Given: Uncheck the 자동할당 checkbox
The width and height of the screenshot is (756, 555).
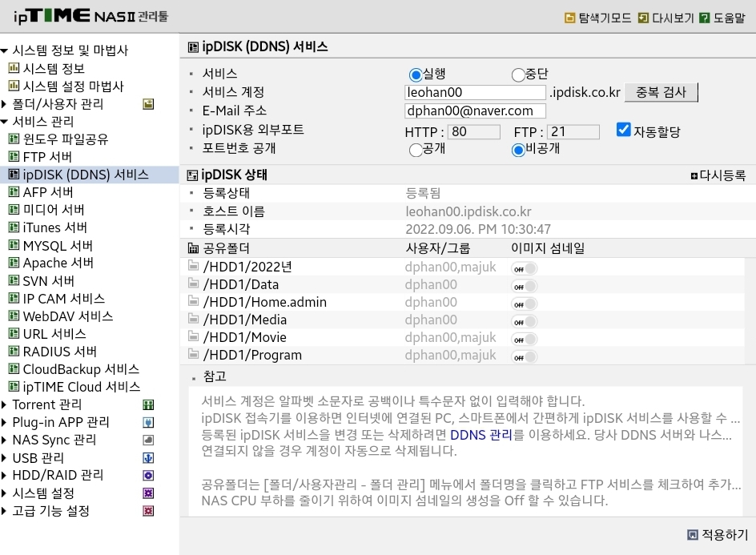Looking at the screenshot, I should (623, 130).
